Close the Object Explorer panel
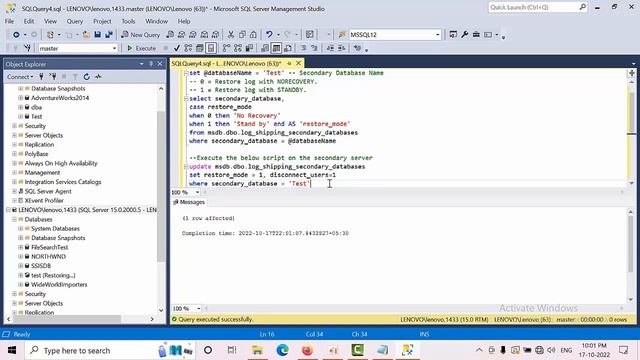Viewport: 640px width, 360px height. tap(160, 64)
